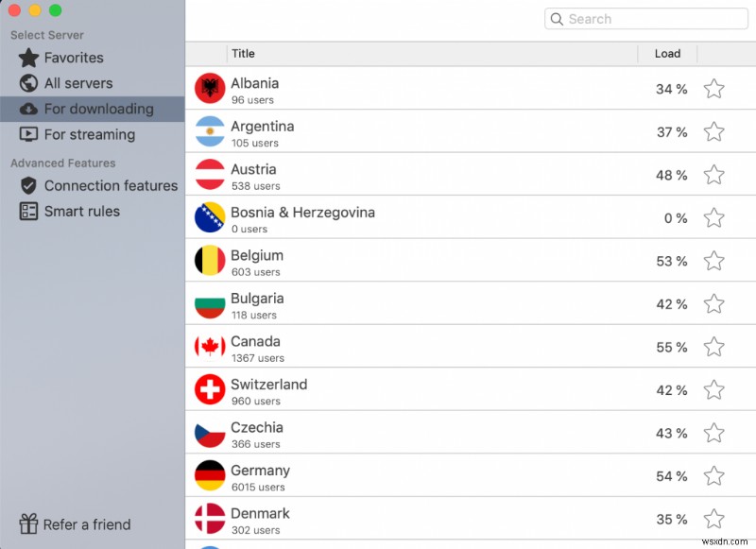Click the Favorites star icon in sidebar
This screenshot has width=756, height=549.
point(28,59)
